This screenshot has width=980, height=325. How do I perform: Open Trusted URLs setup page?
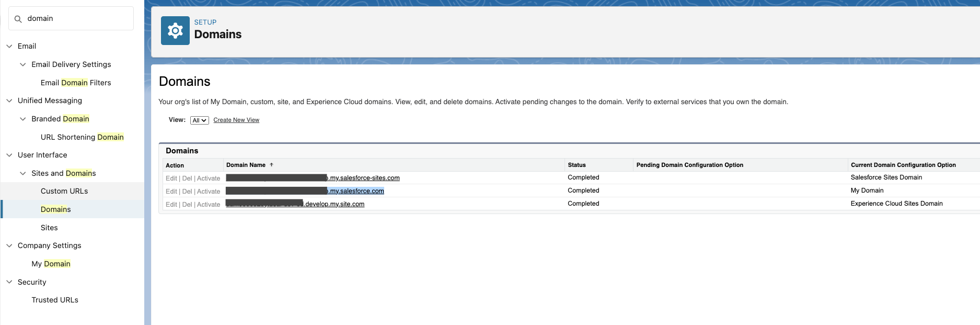[55, 300]
